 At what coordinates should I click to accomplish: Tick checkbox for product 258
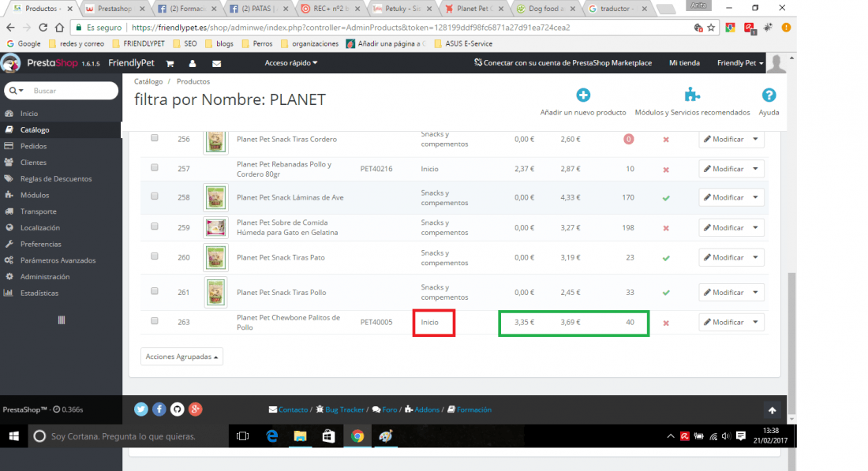pos(155,196)
